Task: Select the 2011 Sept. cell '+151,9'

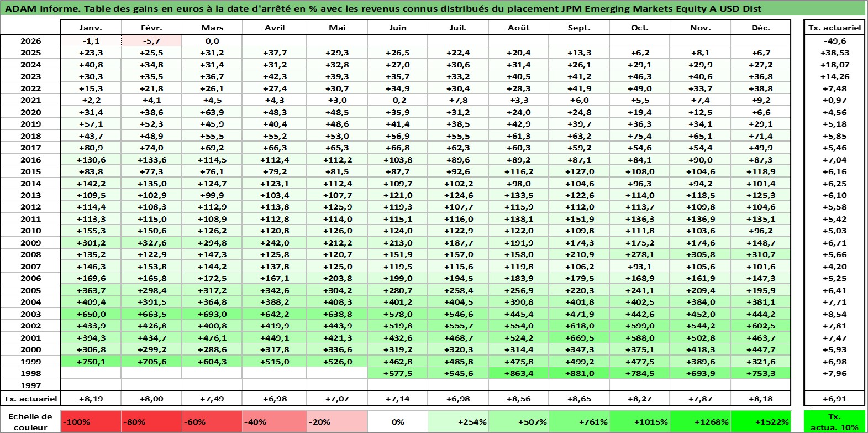Action: (x=578, y=219)
